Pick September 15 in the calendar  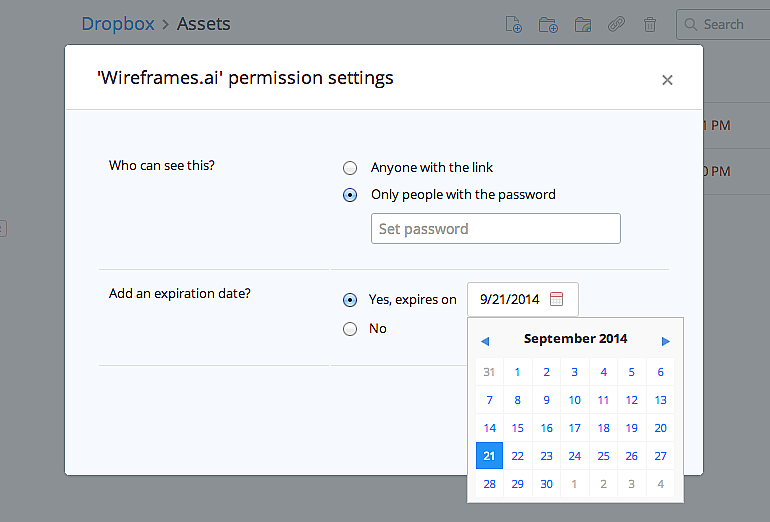[517, 428]
